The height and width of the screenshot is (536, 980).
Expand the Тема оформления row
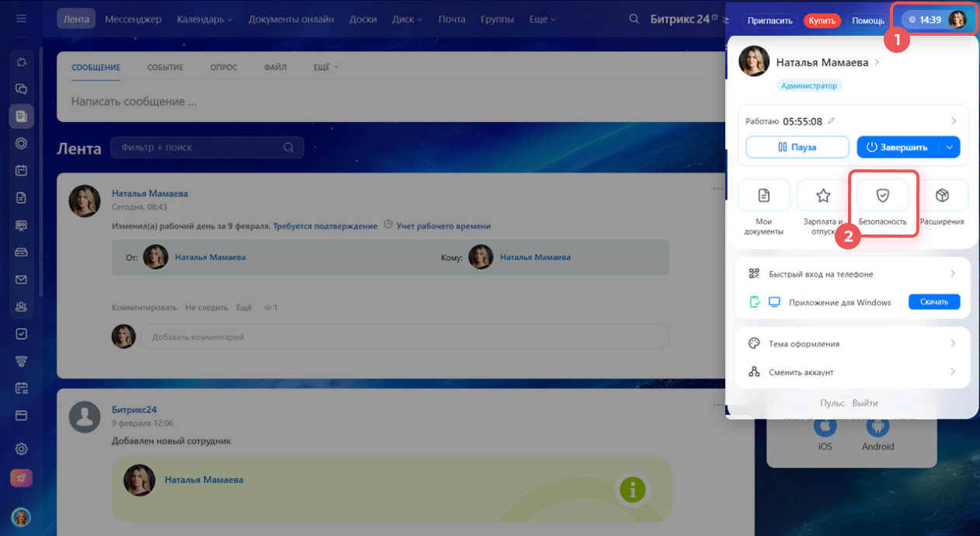(x=853, y=343)
